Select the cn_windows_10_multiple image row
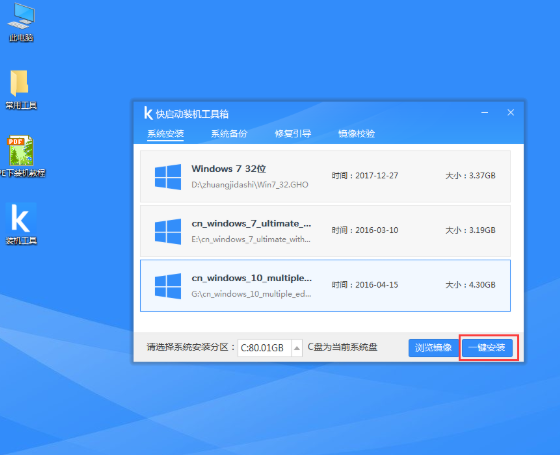The height and width of the screenshot is (455, 560). point(325,286)
